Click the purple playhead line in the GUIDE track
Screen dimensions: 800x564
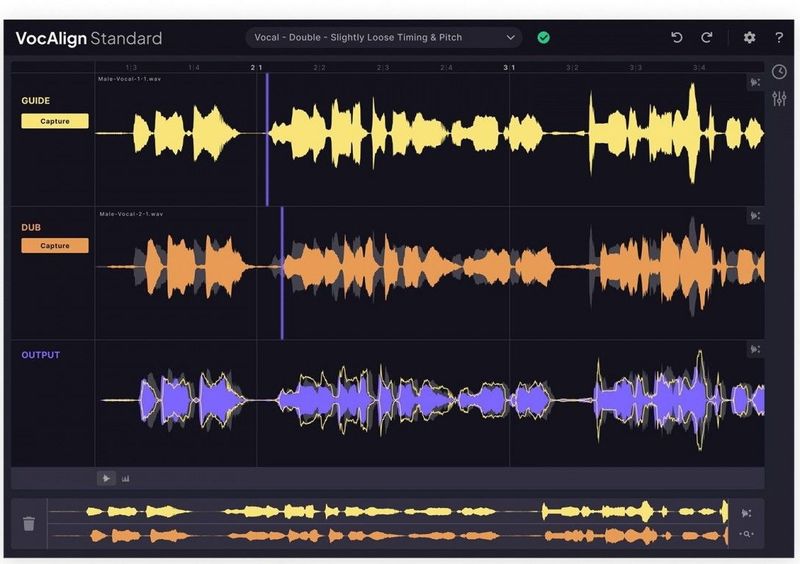267,139
